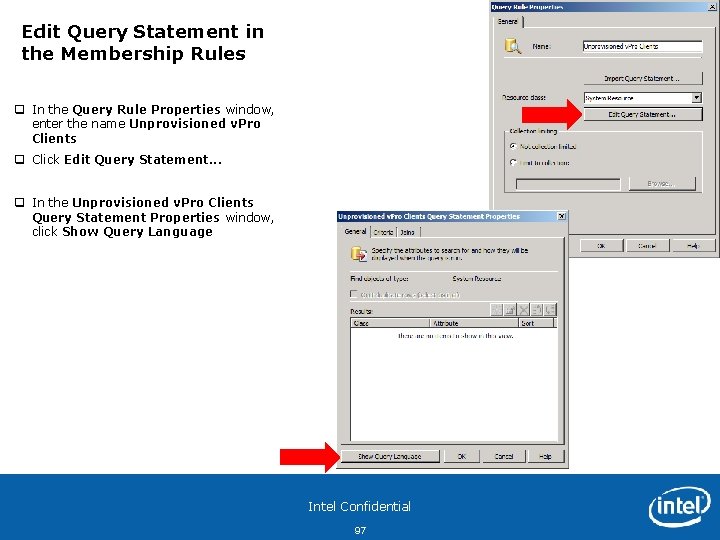
Task: Click the Class column header
Action: [390, 323]
